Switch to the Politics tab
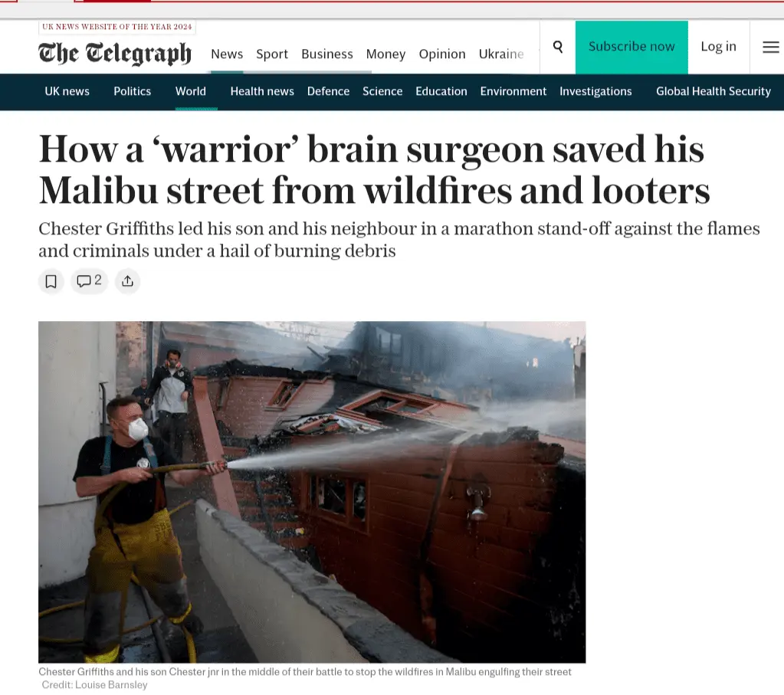784x695 pixels. (132, 91)
